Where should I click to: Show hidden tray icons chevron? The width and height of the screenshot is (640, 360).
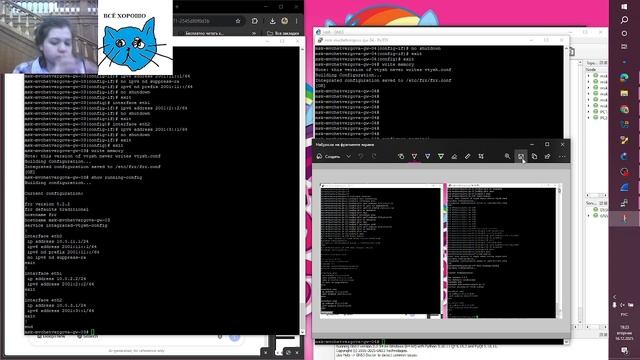pyautogui.click(x=615, y=297)
